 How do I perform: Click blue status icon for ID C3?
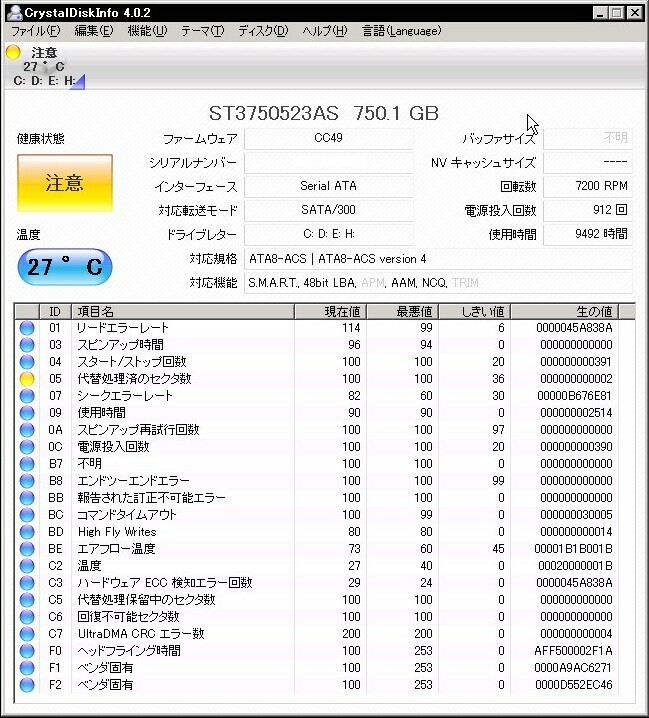(27, 583)
